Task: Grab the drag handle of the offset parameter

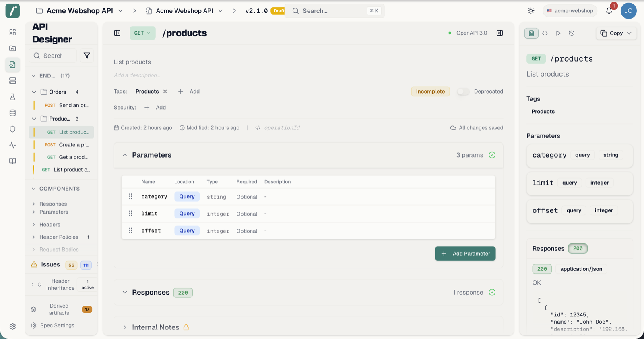Action: point(130,231)
